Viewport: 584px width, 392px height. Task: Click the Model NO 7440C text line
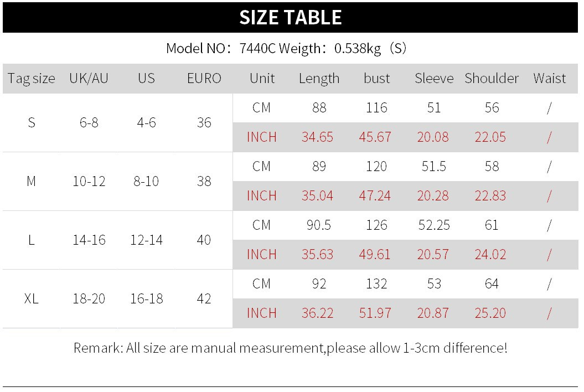pos(286,49)
